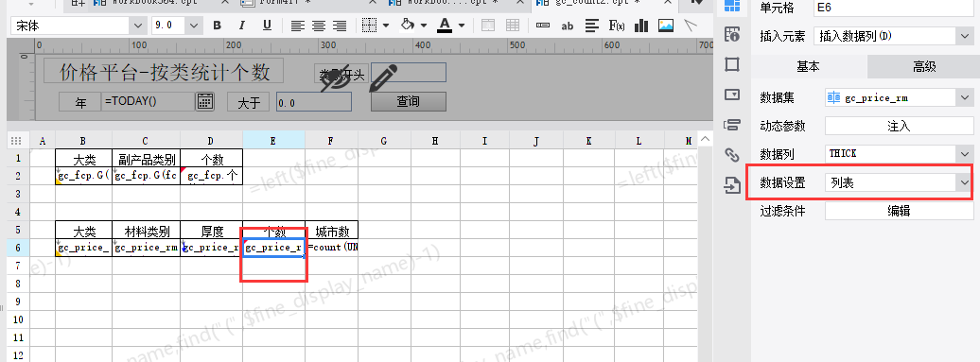Select 城市数 header cell
The height and width of the screenshot is (362, 980).
point(332,231)
